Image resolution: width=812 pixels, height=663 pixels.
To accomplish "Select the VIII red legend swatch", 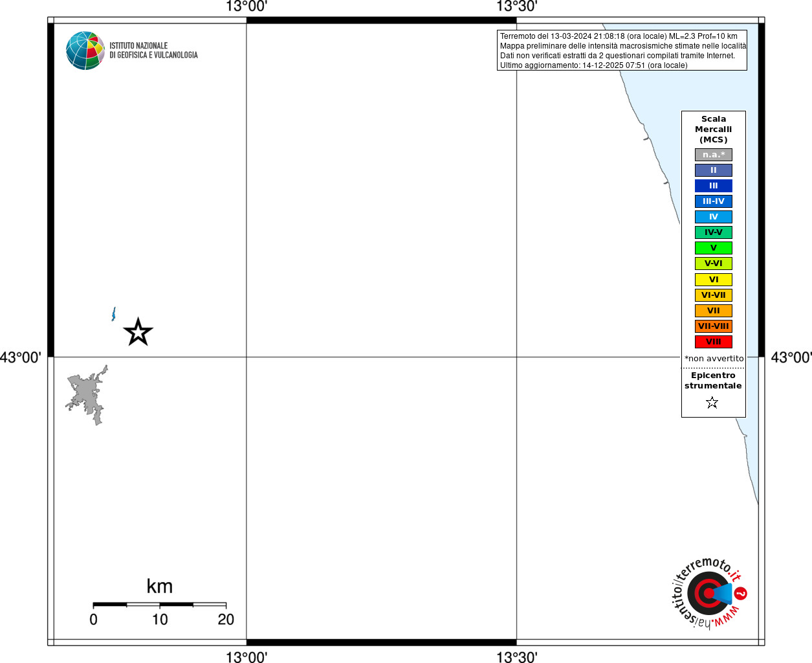I will (714, 342).
